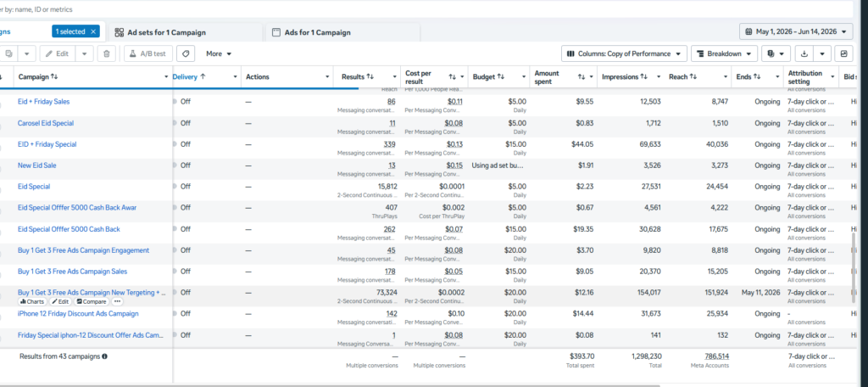Viewport: 868px width, 387px height.
Task: Click the export download icon
Action: [804, 53]
